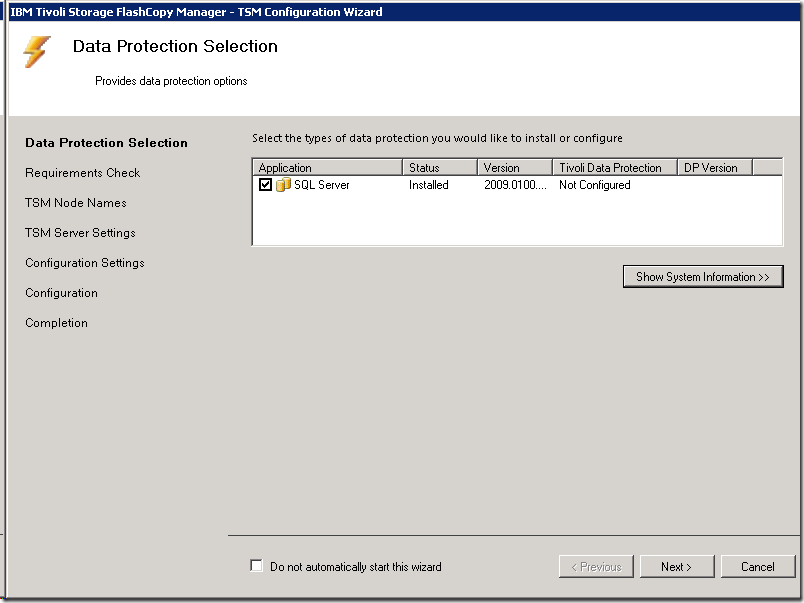Go to Requirements Check step
The width and height of the screenshot is (804, 603).
tap(83, 173)
